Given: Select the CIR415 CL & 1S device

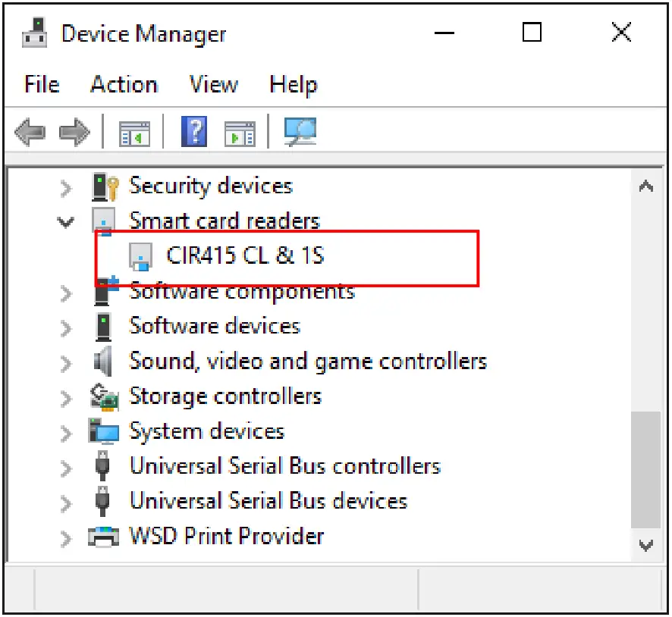Looking at the screenshot, I should [x=245, y=255].
